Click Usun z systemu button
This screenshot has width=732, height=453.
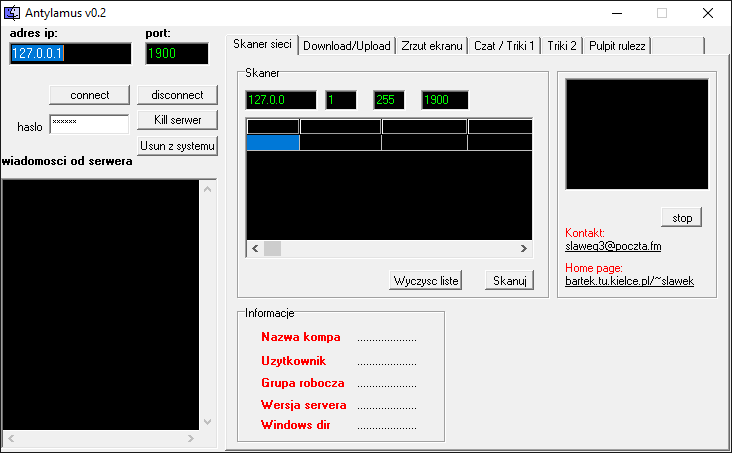point(178,145)
